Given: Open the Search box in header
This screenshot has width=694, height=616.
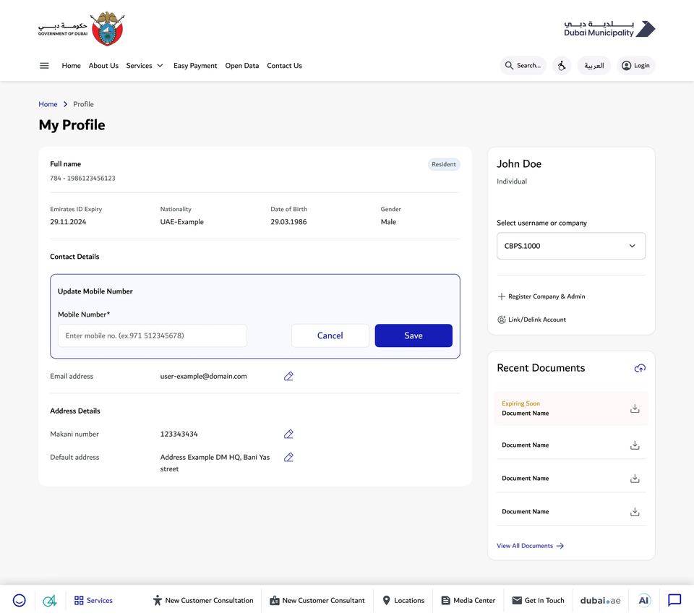Looking at the screenshot, I should tap(523, 66).
